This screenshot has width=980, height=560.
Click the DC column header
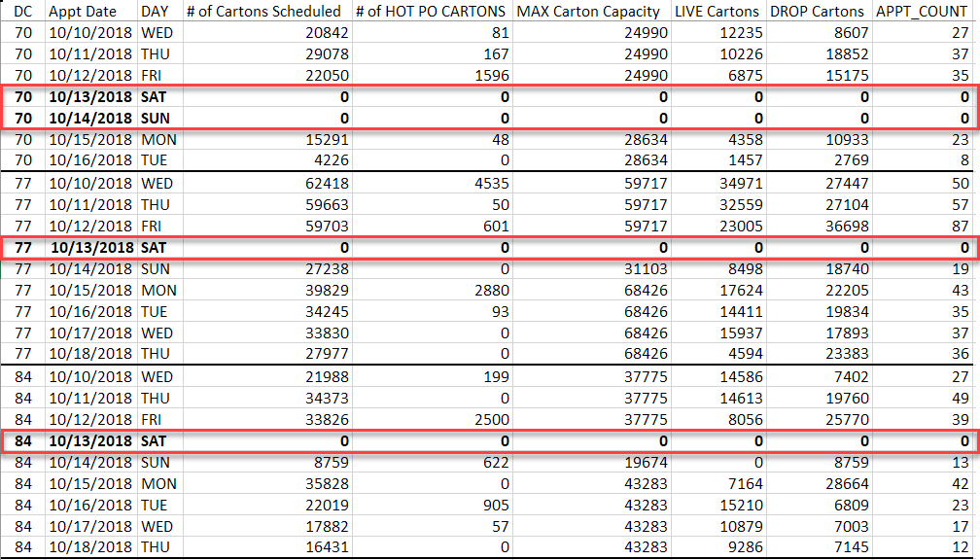click(x=22, y=12)
